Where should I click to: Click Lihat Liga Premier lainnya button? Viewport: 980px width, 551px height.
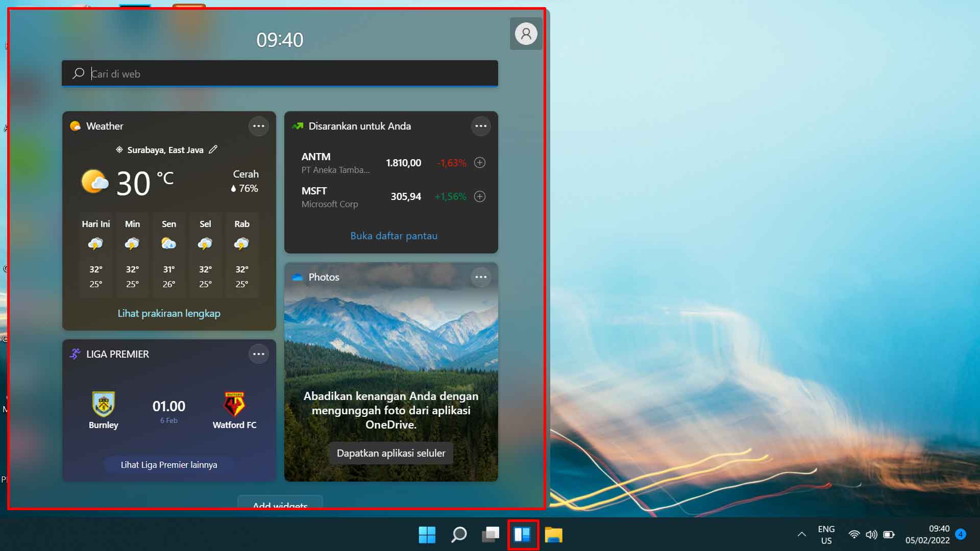(x=169, y=465)
